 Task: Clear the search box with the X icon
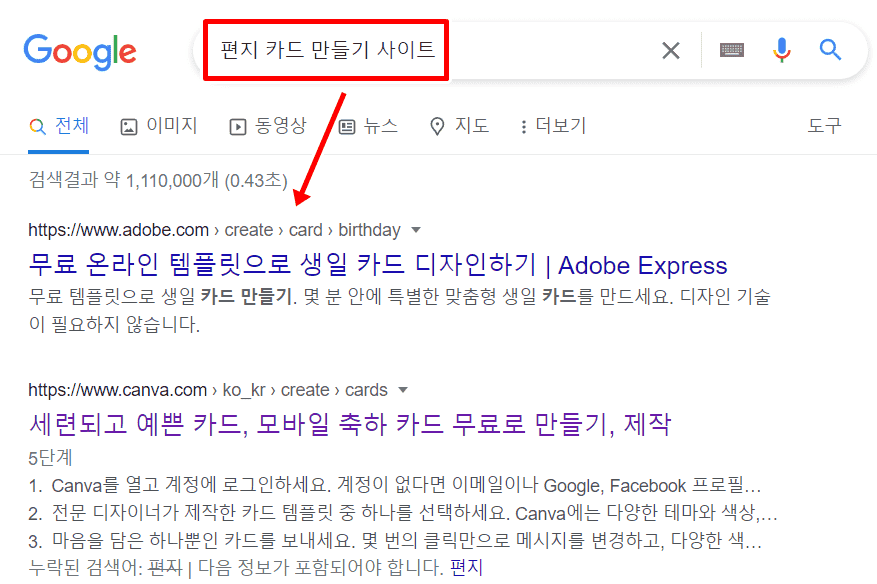click(671, 50)
